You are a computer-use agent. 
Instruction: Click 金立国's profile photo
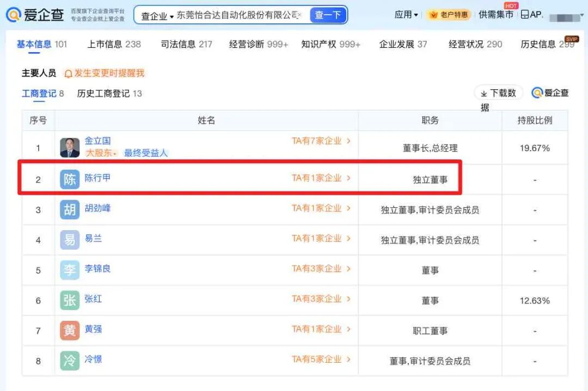70,148
